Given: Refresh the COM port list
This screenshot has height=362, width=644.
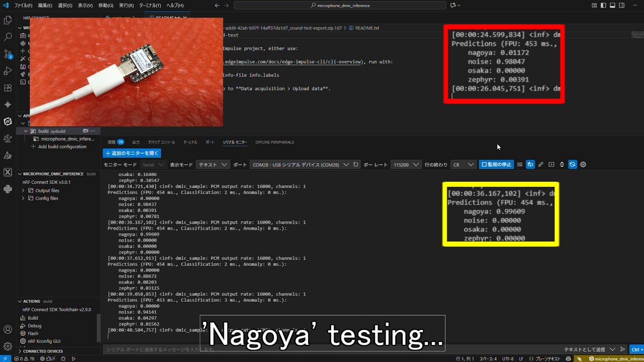Looking at the screenshot, I should pos(356,164).
